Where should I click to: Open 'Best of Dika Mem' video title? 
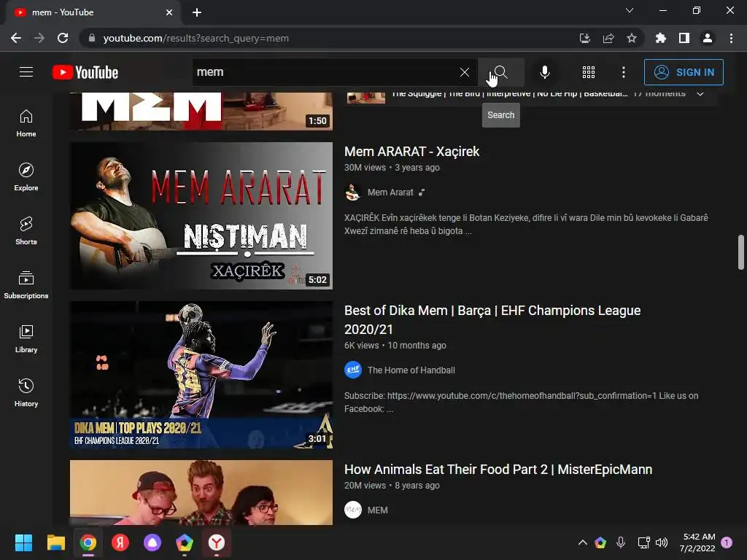point(492,319)
